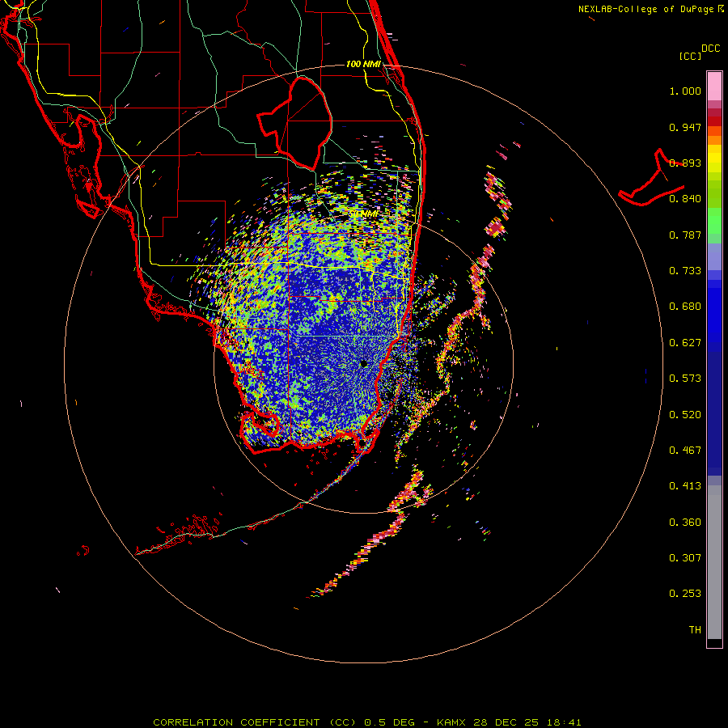Image resolution: width=728 pixels, height=728 pixels.
Task: Select the 0.840 color scale value
Action: tap(685, 199)
